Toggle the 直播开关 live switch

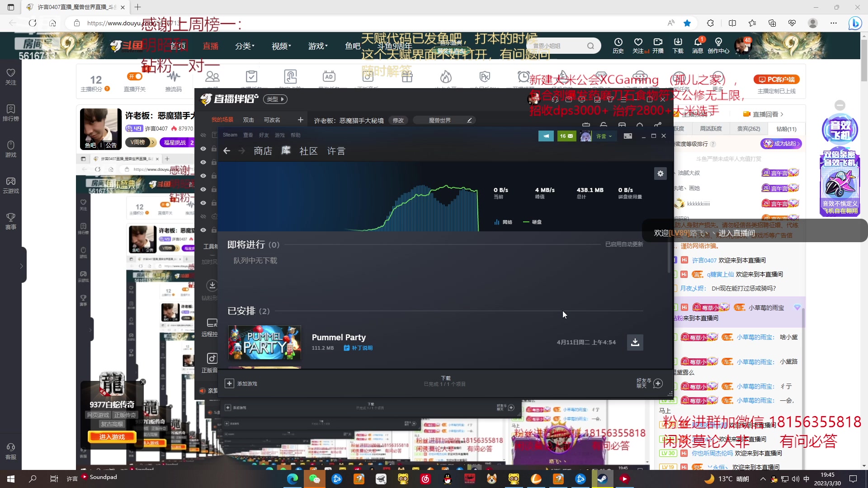(135, 76)
